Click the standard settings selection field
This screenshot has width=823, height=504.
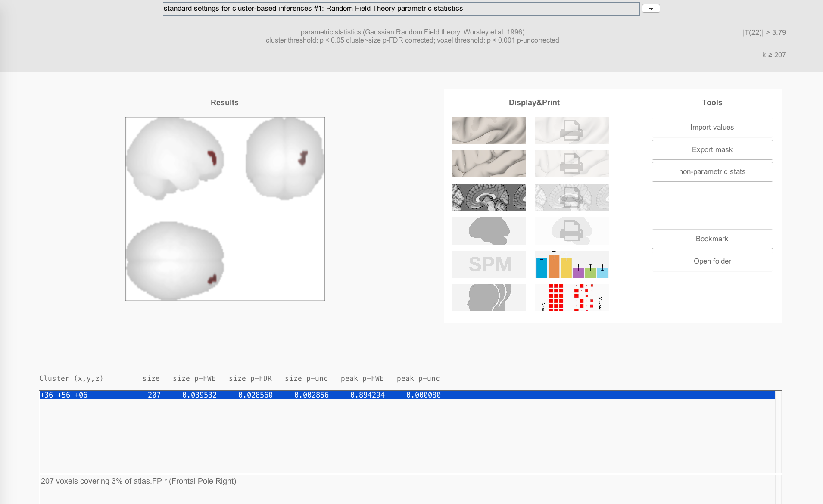401,9
